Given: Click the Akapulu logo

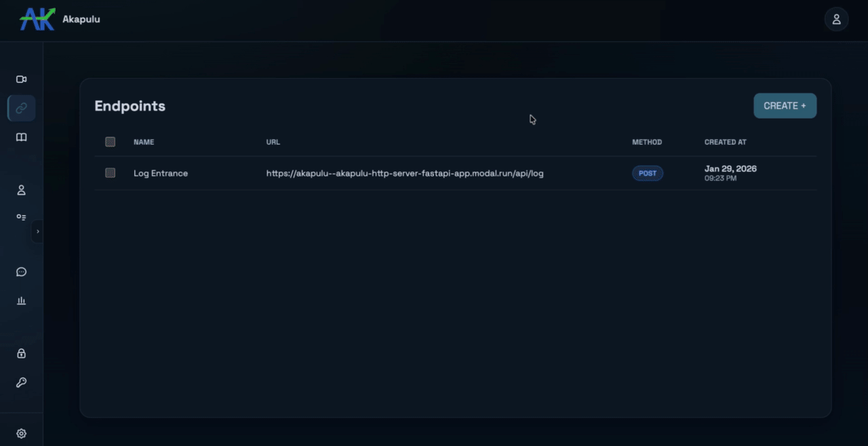Looking at the screenshot, I should pos(37,19).
